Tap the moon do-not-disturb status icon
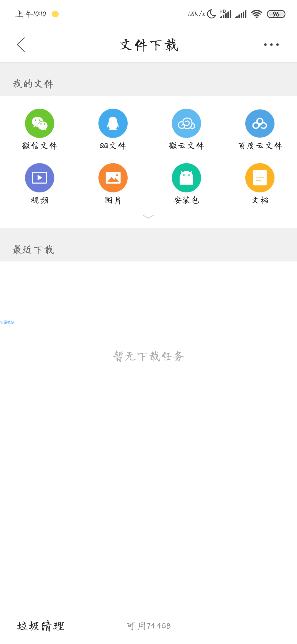This screenshot has height=644, width=297. (x=211, y=14)
